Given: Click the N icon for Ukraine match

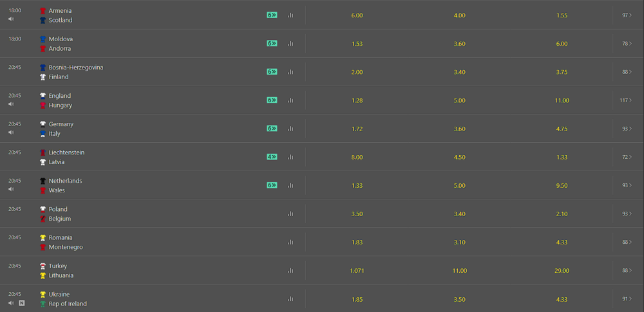Looking at the screenshot, I should (22, 303).
